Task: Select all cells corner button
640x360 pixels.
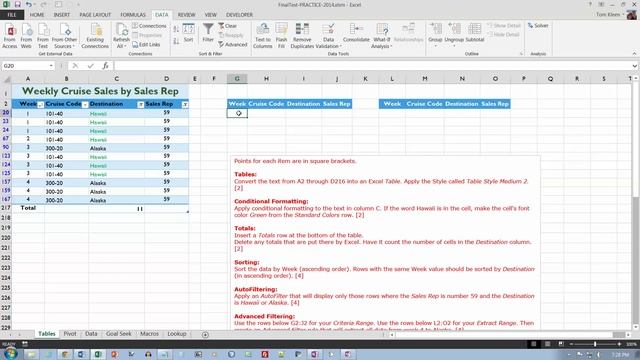Action: 6,79
